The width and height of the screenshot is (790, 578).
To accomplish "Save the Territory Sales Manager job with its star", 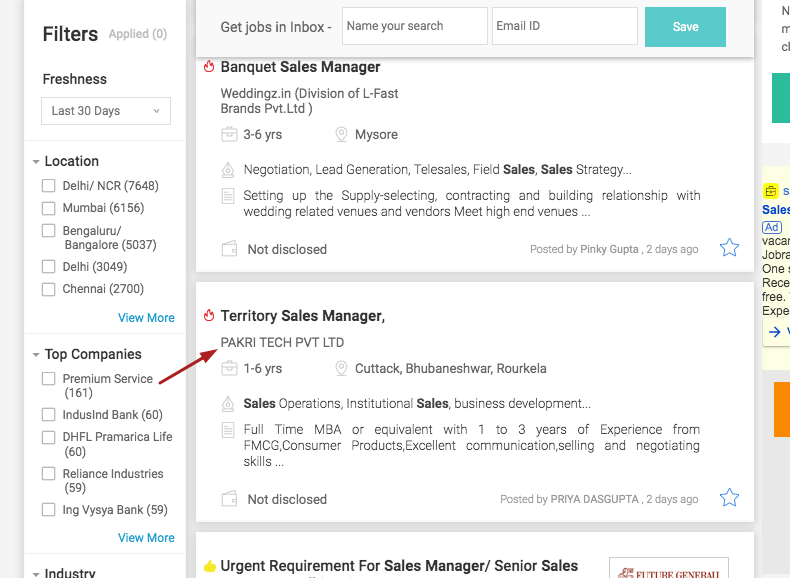I will coord(729,497).
